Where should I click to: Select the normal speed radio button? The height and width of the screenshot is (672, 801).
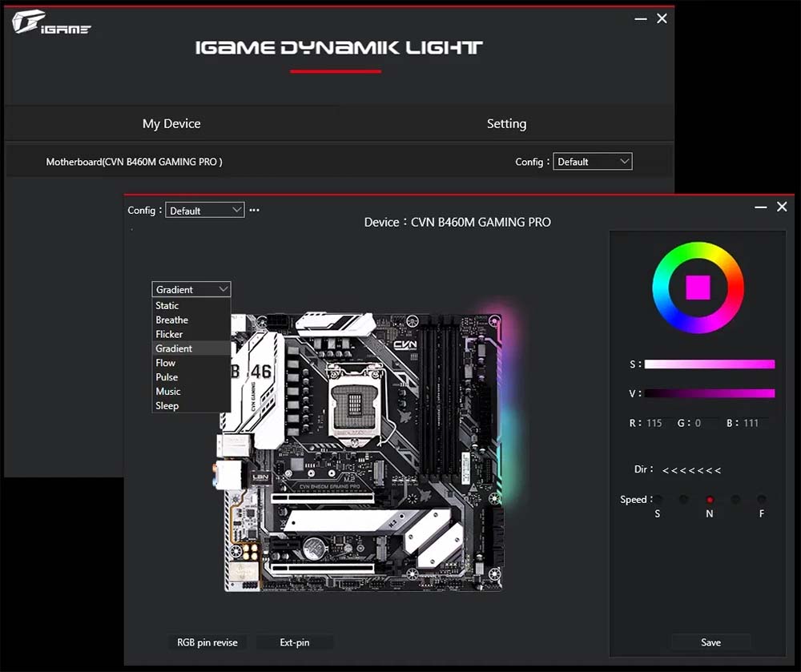[x=710, y=500]
